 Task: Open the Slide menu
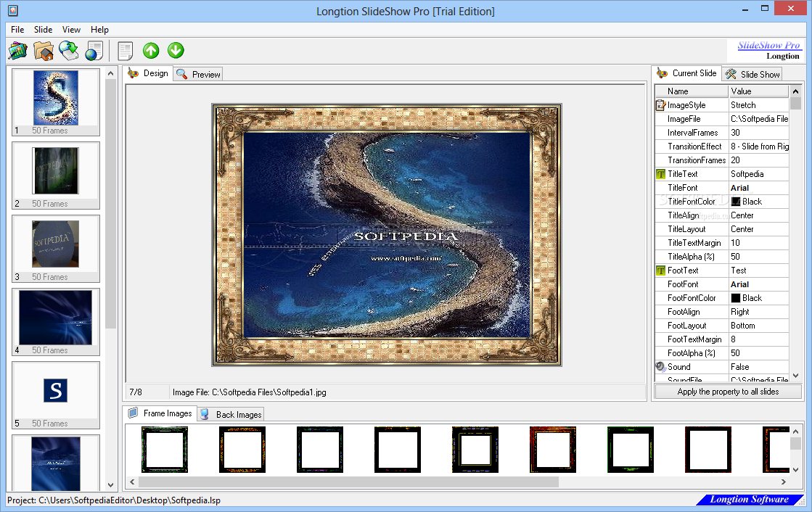(x=43, y=30)
